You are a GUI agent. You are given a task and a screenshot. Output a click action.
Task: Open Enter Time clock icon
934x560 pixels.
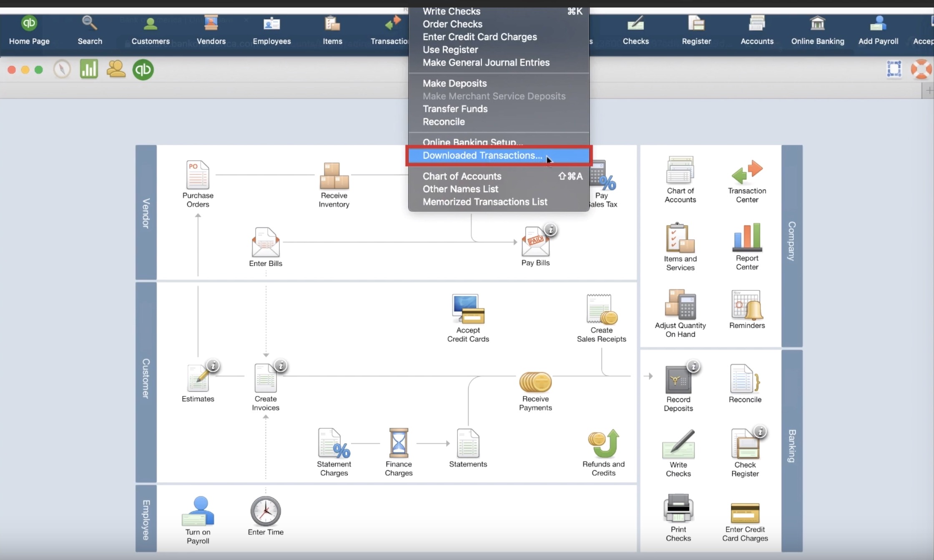tap(266, 511)
